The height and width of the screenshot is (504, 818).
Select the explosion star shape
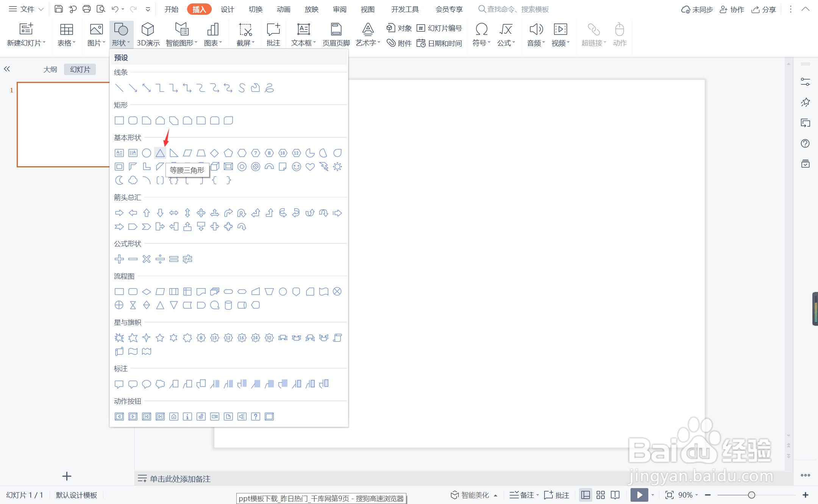(x=119, y=338)
